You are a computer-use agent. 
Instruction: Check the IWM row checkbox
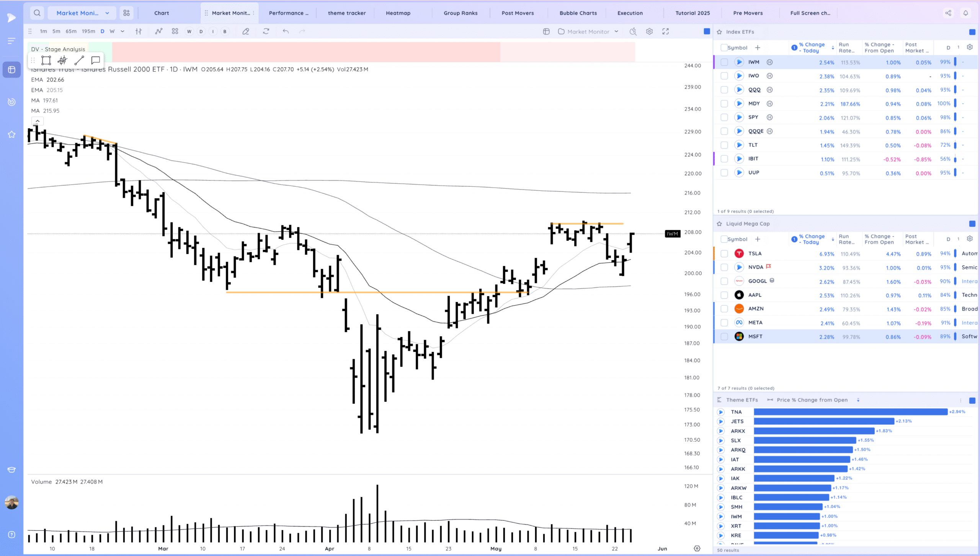[724, 62]
